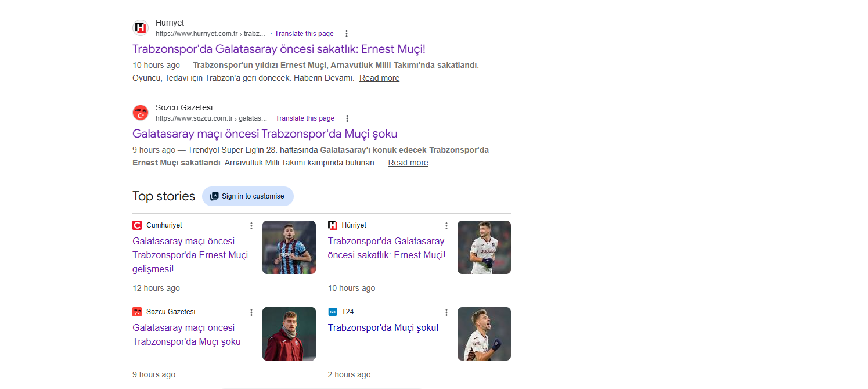
Task: Open the Cumhuriyet story player thumbnail
Action: pyautogui.click(x=289, y=247)
